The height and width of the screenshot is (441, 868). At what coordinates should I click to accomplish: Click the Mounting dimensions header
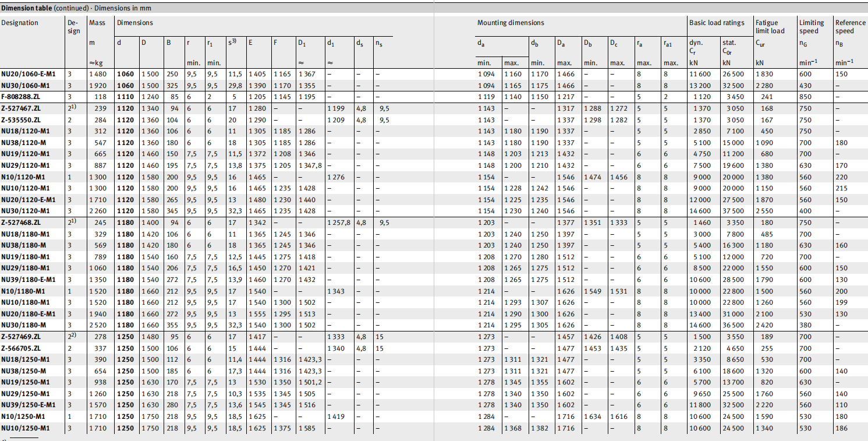(511, 23)
